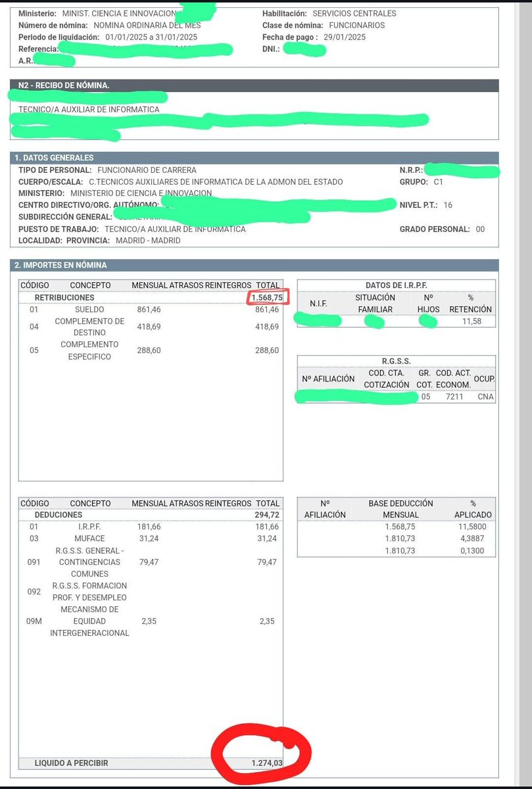Select I.R.P.F. monthly amount "181,66"
The image size is (532, 789).
click(x=149, y=527)
